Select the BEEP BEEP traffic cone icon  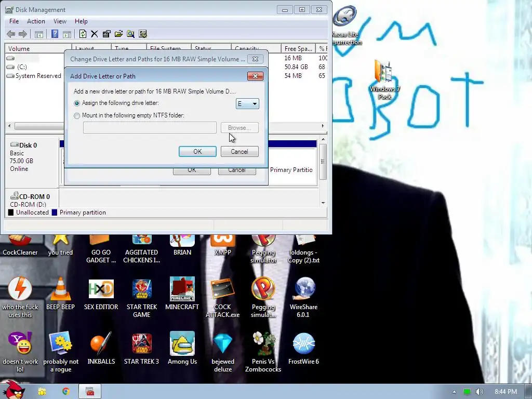point(60,294)
